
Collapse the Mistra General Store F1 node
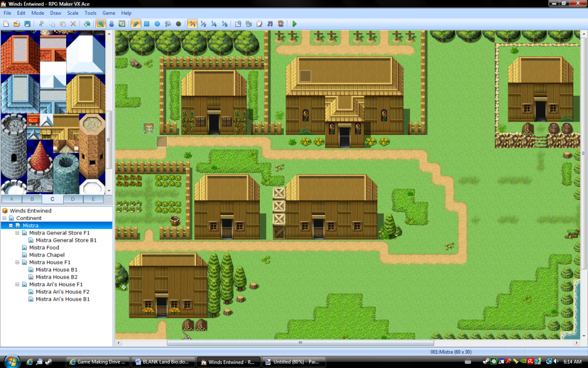(x=18, y=233)
